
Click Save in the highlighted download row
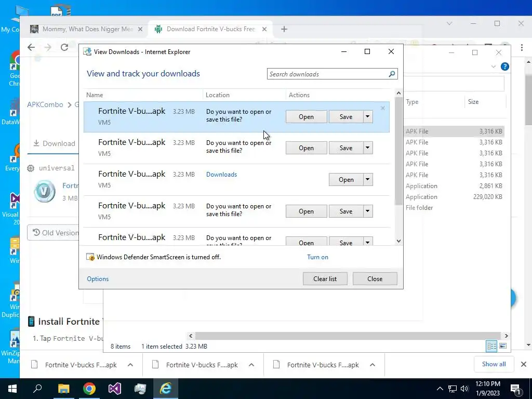pyautogui.click(x=345, y=116)
